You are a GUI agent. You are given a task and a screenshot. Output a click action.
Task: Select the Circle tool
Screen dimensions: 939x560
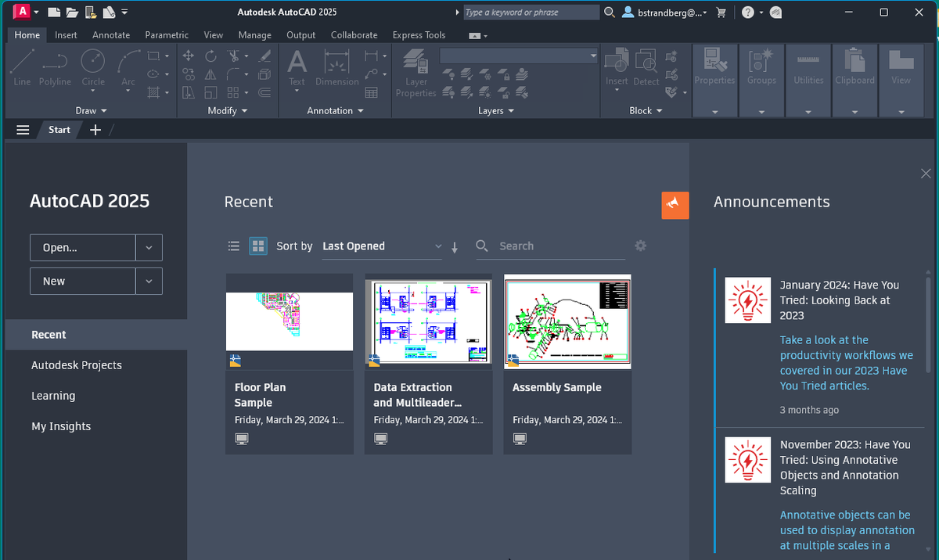[x=93, y=66]
